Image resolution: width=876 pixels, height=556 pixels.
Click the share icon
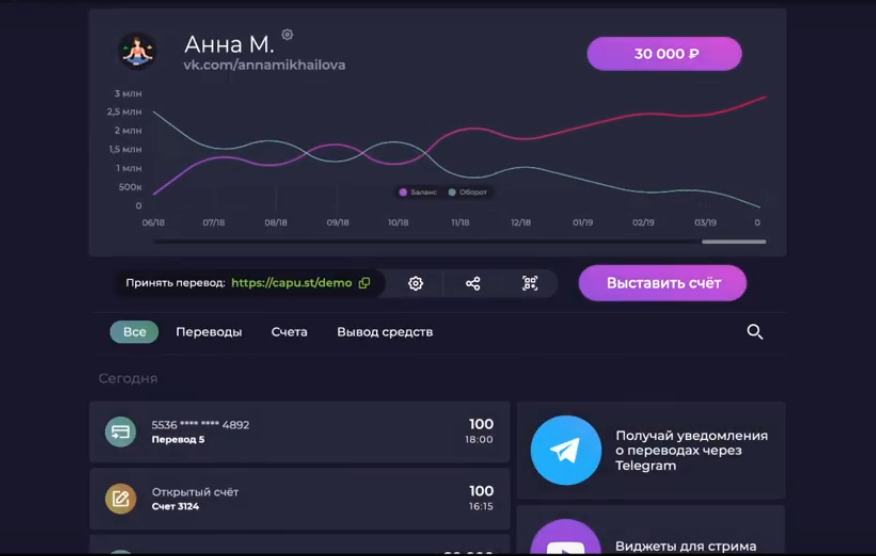click(x=473, y=283)
